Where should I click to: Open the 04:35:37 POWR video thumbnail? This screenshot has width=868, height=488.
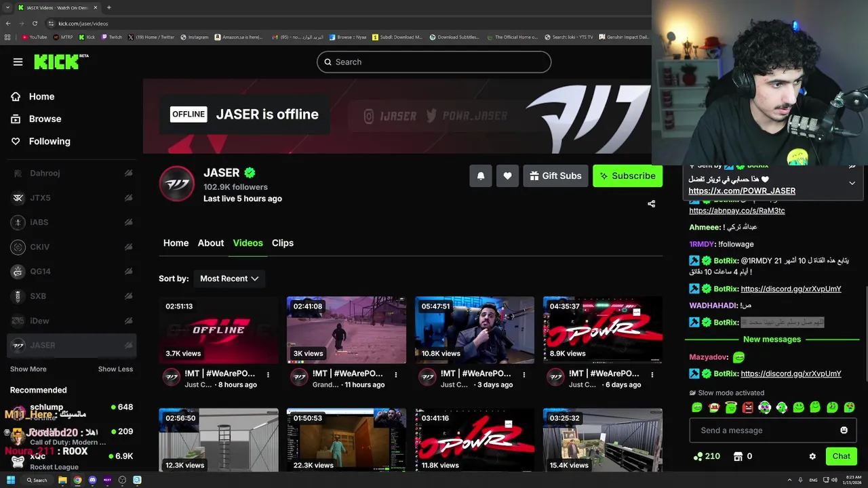pos(603,330)
